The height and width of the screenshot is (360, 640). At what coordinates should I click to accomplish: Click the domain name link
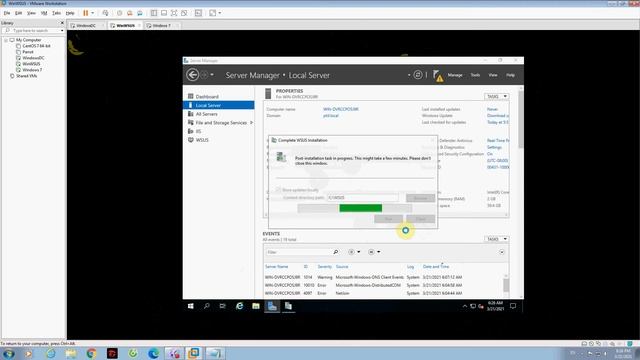click(331, 116)
